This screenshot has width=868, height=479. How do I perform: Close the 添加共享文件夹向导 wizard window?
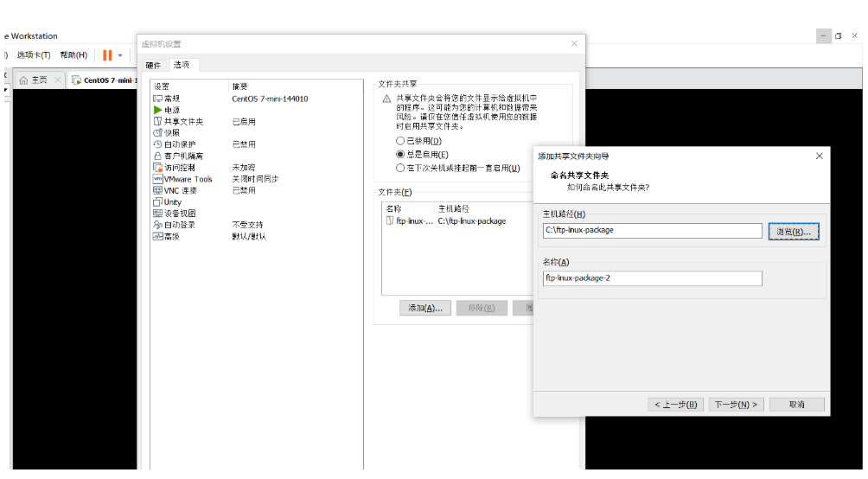coord(820,156)
